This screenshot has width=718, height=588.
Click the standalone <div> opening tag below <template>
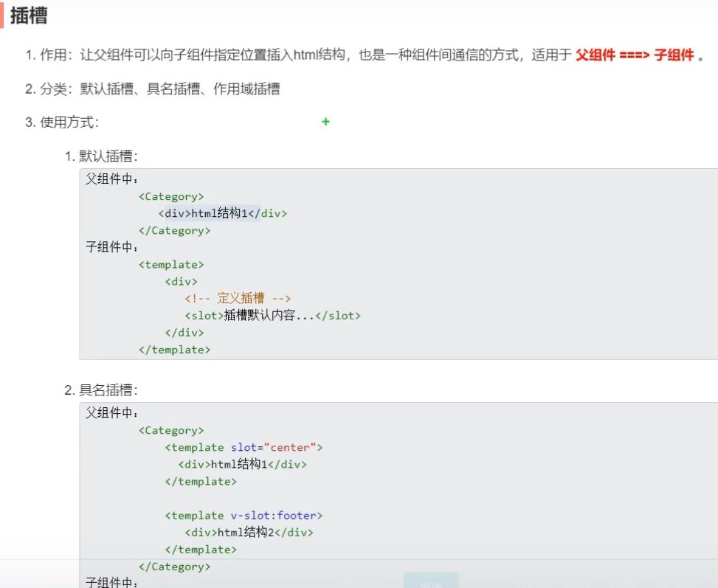click(182, 282)
